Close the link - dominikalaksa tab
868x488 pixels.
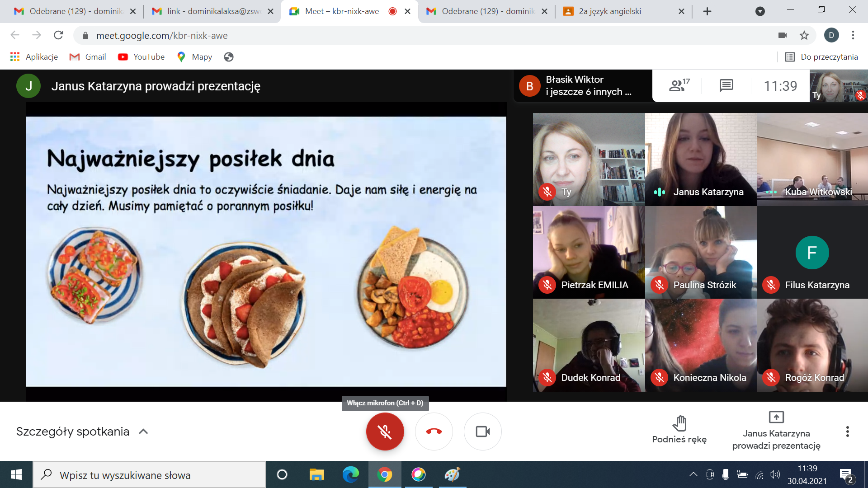click(x=270, y=11)
